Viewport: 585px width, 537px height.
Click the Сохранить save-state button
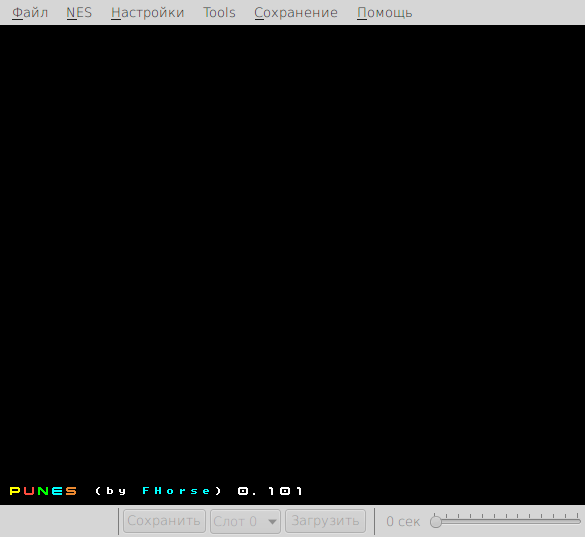click(x=164, y=521)
